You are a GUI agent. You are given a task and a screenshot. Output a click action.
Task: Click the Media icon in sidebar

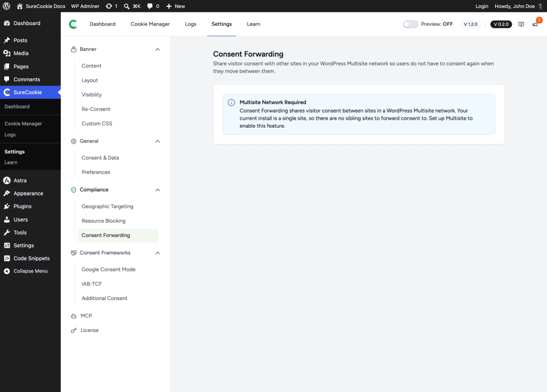[x=6, y=53]
